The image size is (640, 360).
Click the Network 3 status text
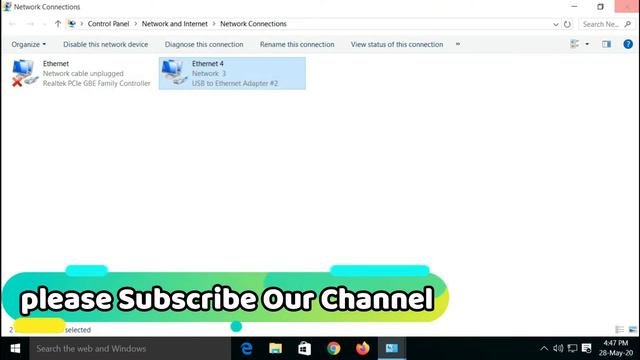(x=209, y=73)
